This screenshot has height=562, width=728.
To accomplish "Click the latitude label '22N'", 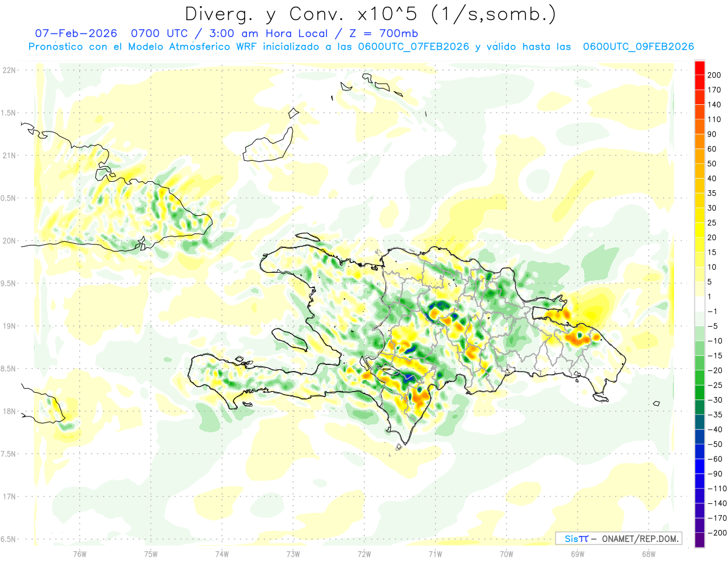I will [9, 70].
